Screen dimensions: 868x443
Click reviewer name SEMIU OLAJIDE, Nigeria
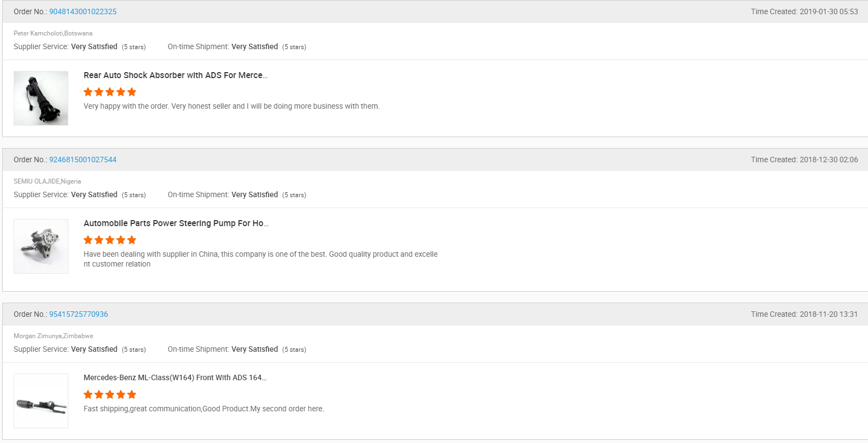(x=47, y=181)
